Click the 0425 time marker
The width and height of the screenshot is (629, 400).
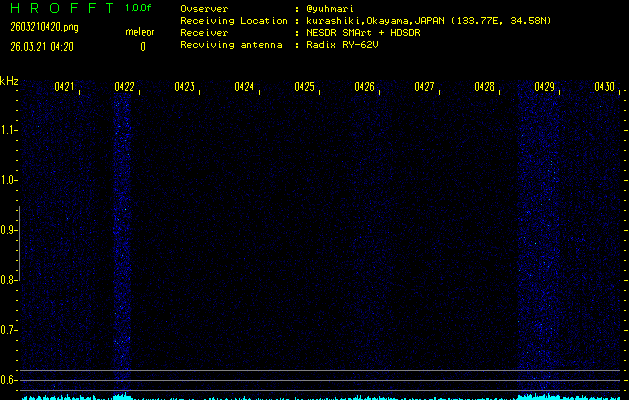[x=304, y=88]
